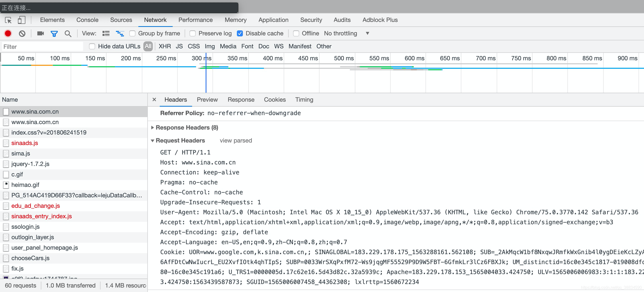Image resolution: width=644 pixels, height=292 pixels.
Task: Click the file icon beside chooseCars.js
Action: point(6,258)
